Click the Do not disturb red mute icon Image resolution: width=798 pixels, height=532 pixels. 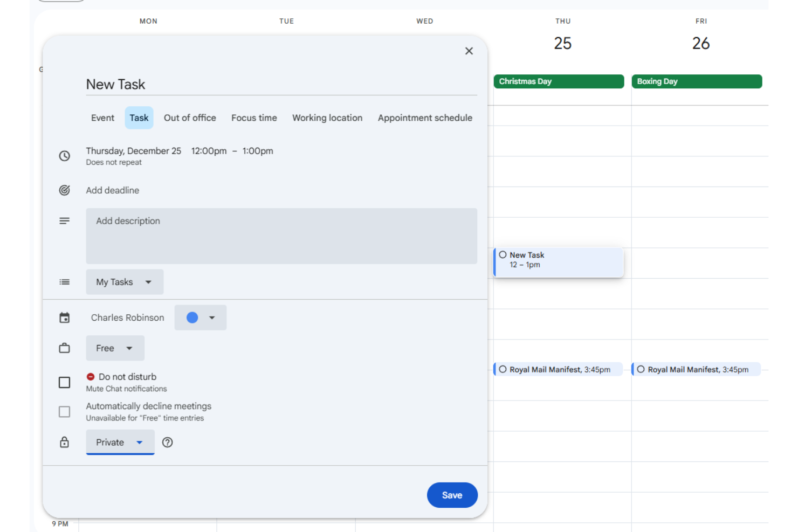tap(91, 376)
